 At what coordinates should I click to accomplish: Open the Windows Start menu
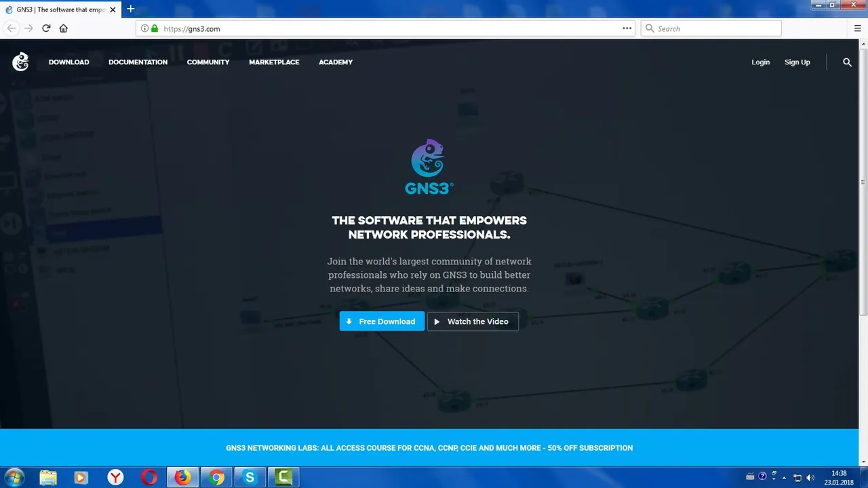coord(14,477)
